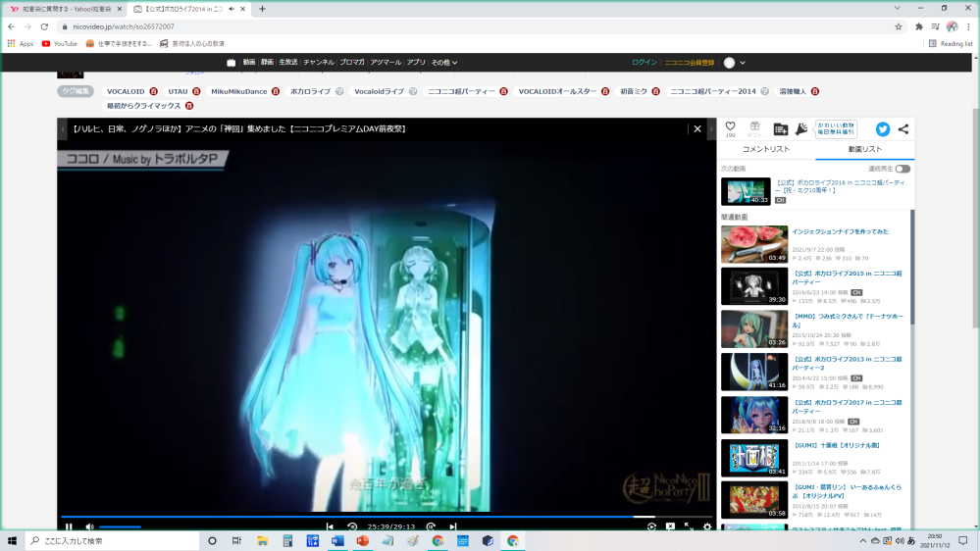Open player settings gear
The height and width of the screenshot is (551, 980).
[707, 526]
